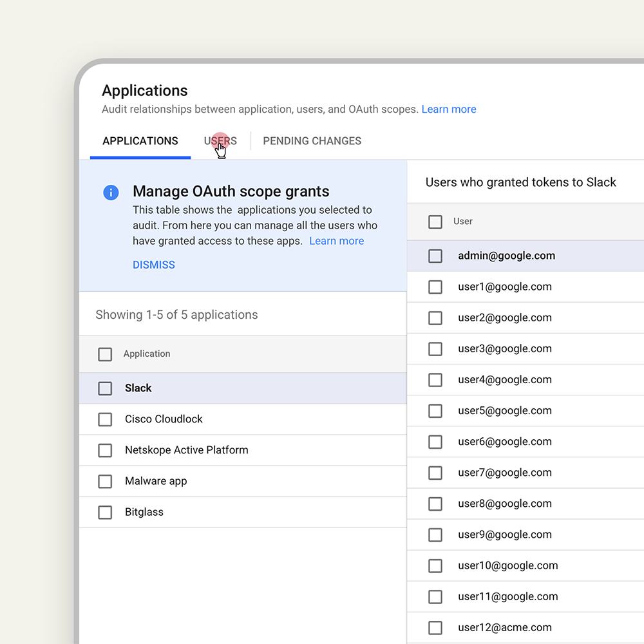
Task: Click the user1@google.com email text
Action: pyautogui.click(x=505, y=287)
